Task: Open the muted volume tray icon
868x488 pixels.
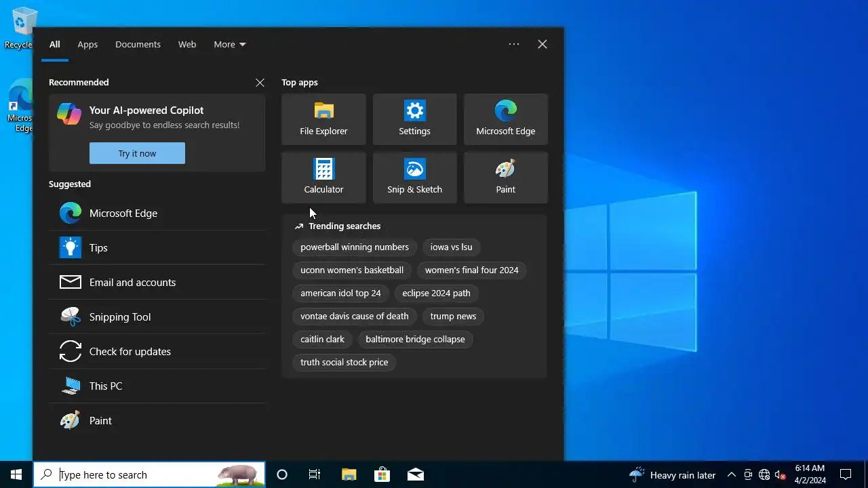Action: pos(781,474)
